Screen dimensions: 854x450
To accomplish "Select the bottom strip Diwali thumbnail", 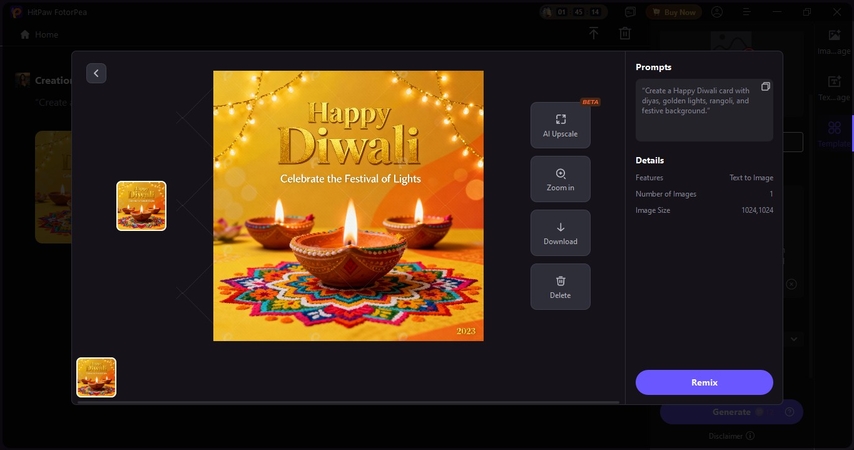I will 96,377.
